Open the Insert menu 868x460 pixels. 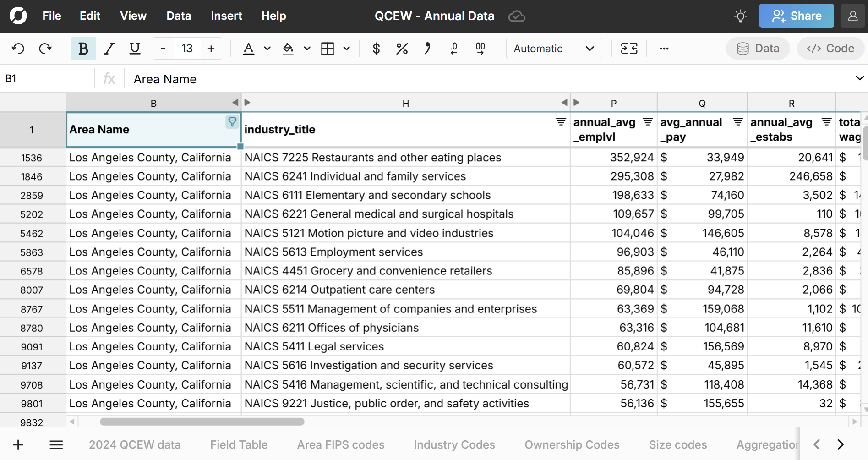[226, 16]
